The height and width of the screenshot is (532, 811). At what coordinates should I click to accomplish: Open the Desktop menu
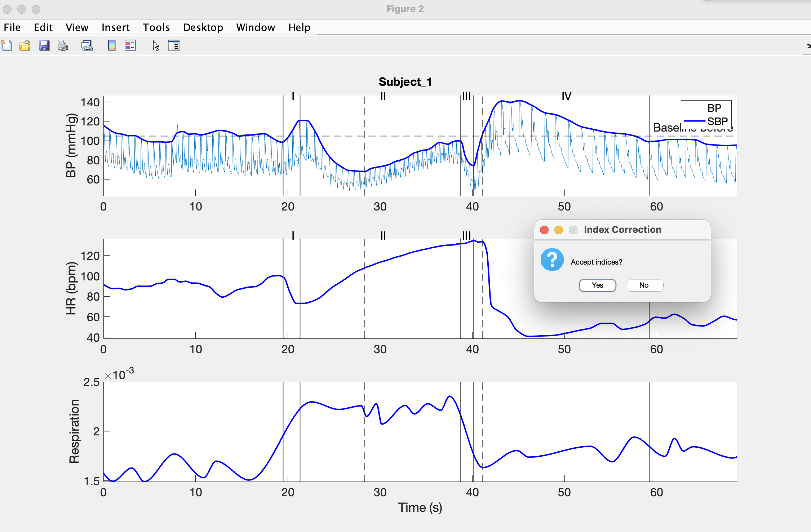(x=203, y=27)
